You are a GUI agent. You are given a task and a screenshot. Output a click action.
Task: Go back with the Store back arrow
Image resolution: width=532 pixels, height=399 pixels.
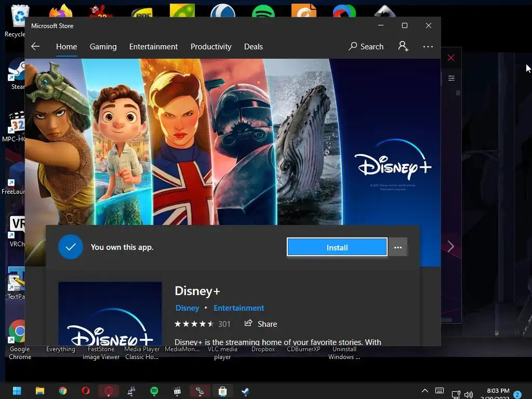click(35, 46)
